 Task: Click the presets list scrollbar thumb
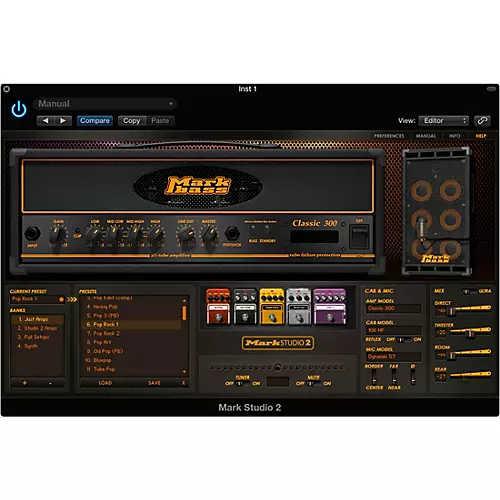coord(184,313)
